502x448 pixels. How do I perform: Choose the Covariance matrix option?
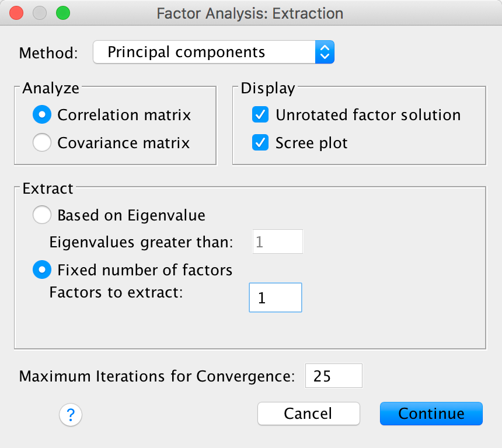coord(42,143)
